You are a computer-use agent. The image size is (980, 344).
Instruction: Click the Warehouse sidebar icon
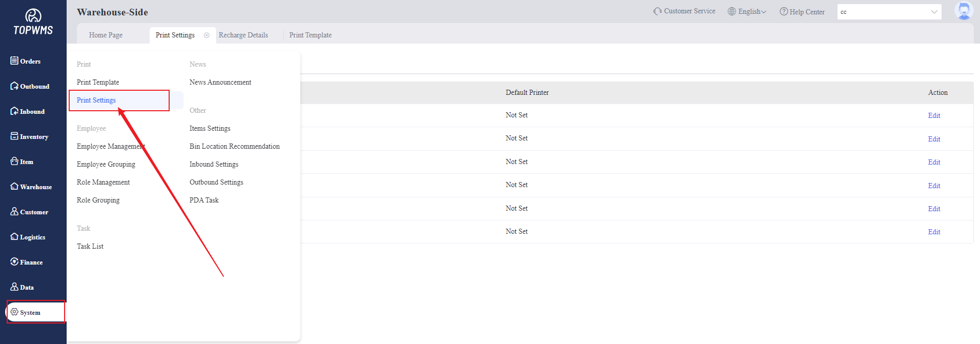click(14, 186)
